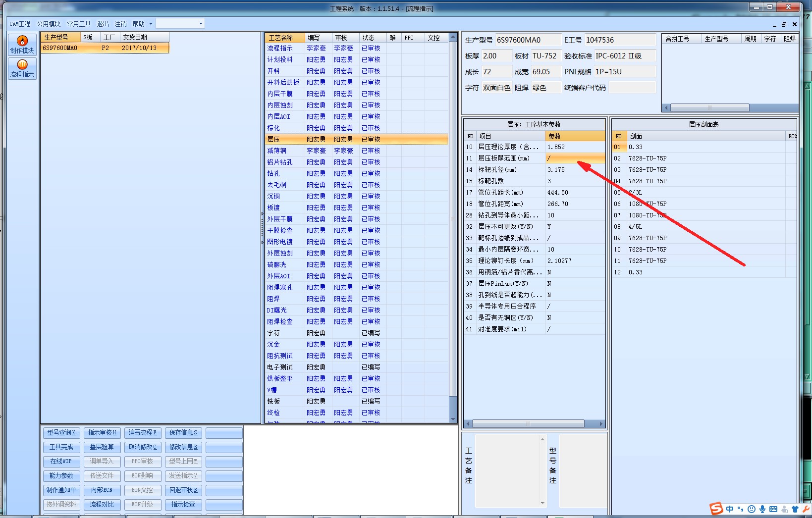Select the 6S97600MA0 row in production list
The image size is (812, 518).
point(105,48)
